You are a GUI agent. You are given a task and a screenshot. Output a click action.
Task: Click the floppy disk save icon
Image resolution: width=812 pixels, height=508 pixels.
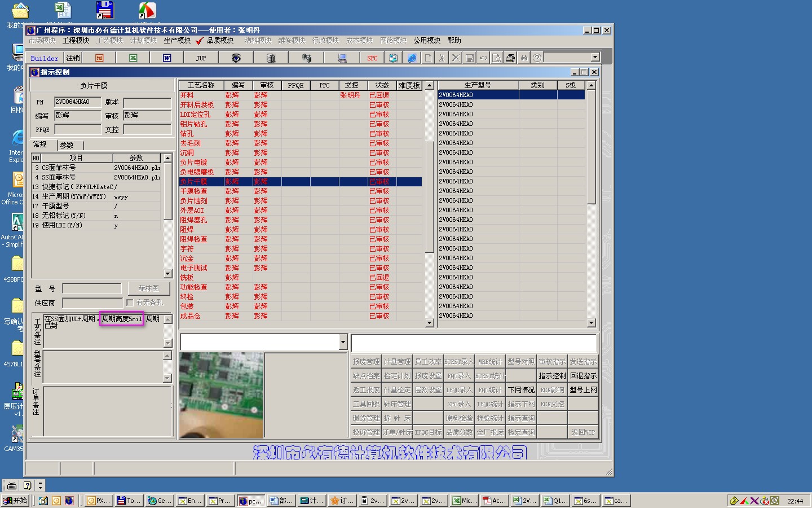tap(469, 58)
